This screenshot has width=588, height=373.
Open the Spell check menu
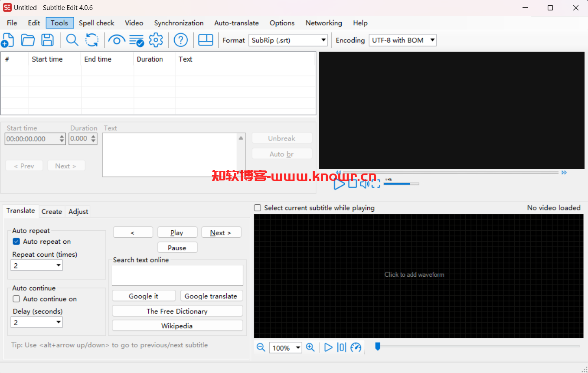[x=97, y=23]
